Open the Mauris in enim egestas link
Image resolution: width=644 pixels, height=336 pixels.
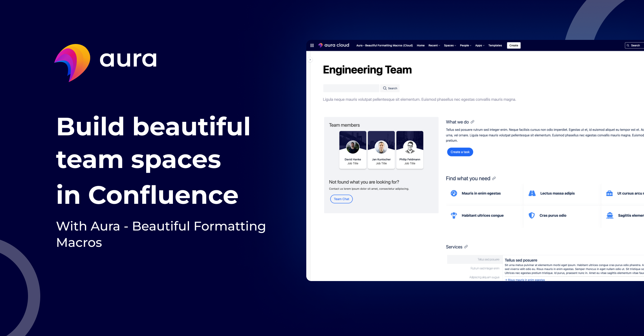click(x=481, y=193)
